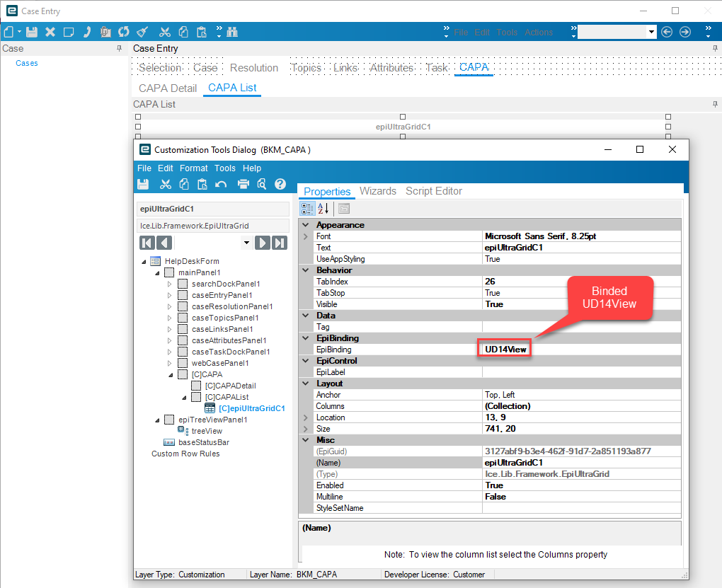Screen dimensions: 722x588
Task: Expand the searchDockPanel1 tree node
Action: (x=170, y=283)
